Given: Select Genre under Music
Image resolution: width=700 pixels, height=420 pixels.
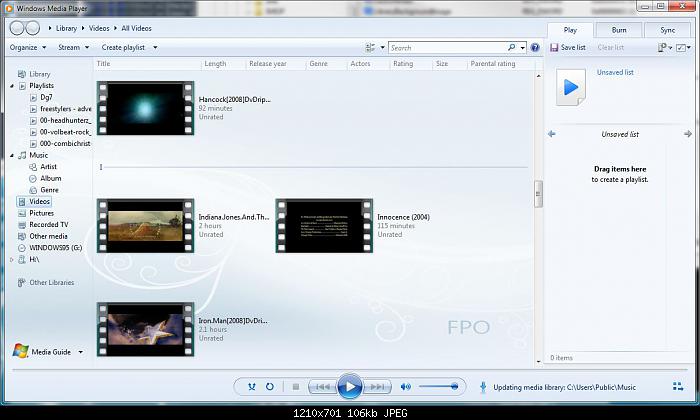Looking at the screenshot, I should [x=44, y=190].
